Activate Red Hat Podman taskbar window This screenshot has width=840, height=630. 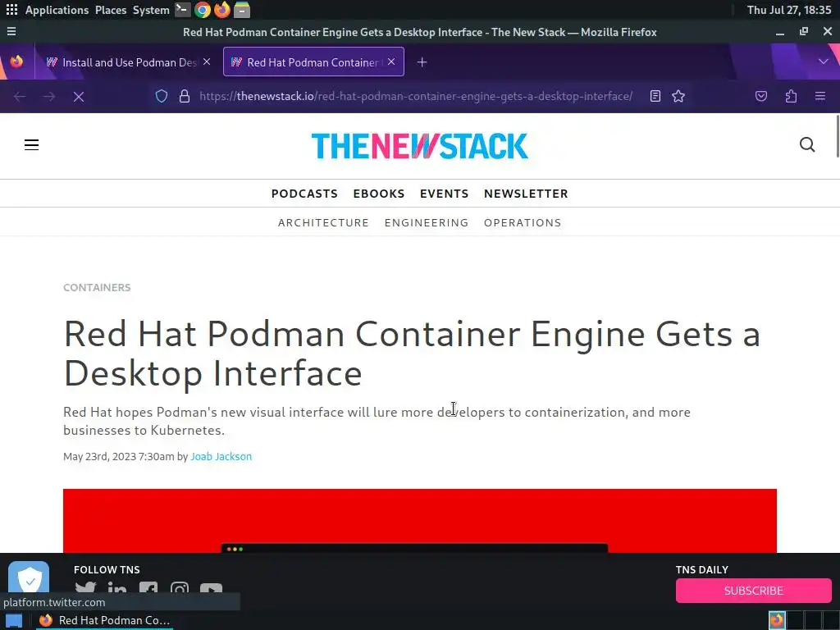pos(104,620)
